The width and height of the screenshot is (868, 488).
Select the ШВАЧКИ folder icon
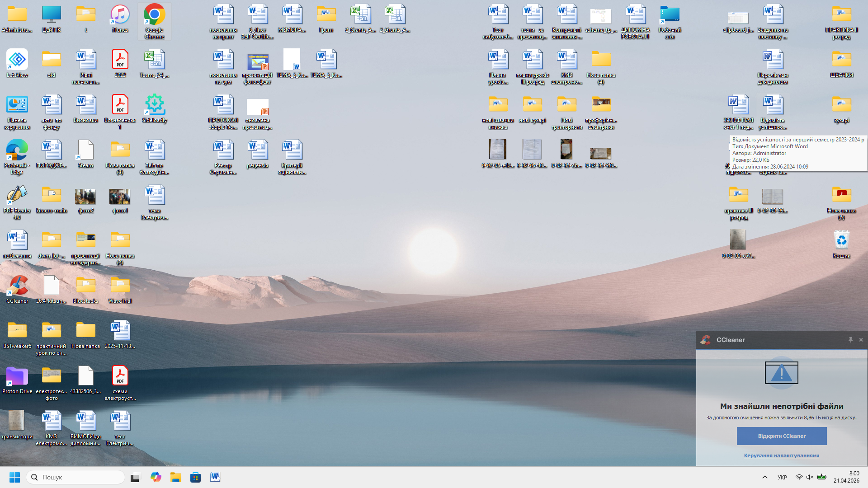point(841,63)
